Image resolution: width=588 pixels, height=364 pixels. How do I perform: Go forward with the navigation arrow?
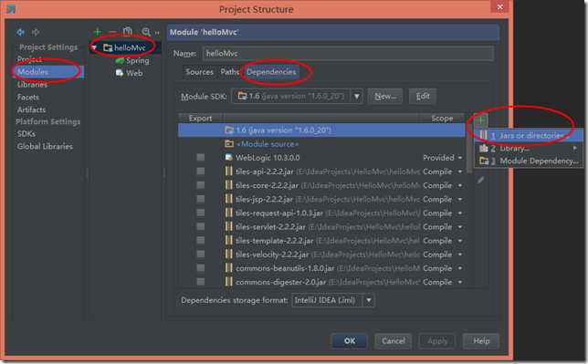coord(36,32)
